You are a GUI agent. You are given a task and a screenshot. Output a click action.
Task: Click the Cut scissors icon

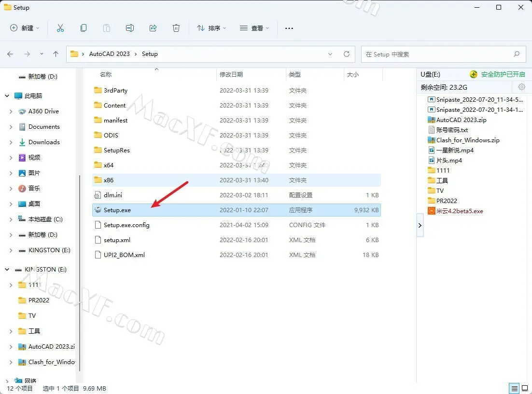coord(60,28)
